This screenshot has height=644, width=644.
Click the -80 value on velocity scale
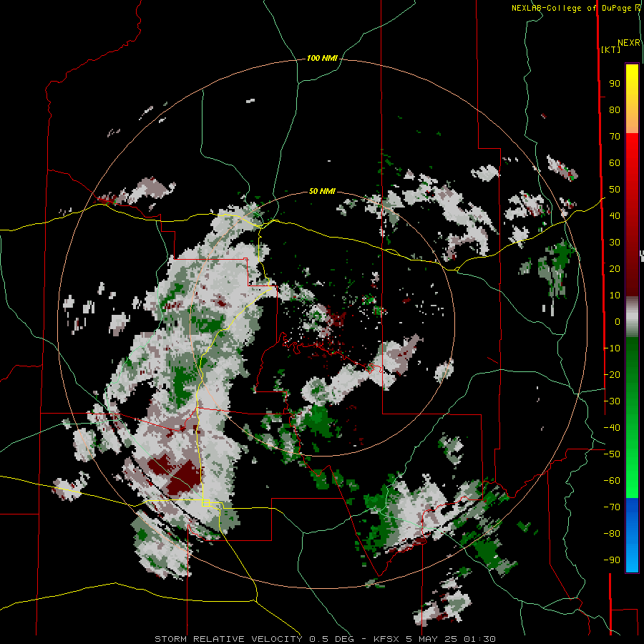(612, 534)
